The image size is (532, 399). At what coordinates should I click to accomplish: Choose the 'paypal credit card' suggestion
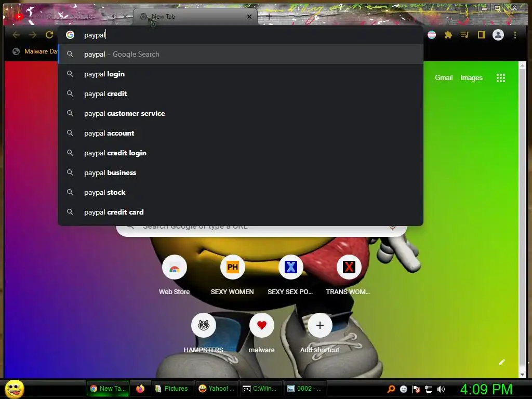click(x=241, y=212)
